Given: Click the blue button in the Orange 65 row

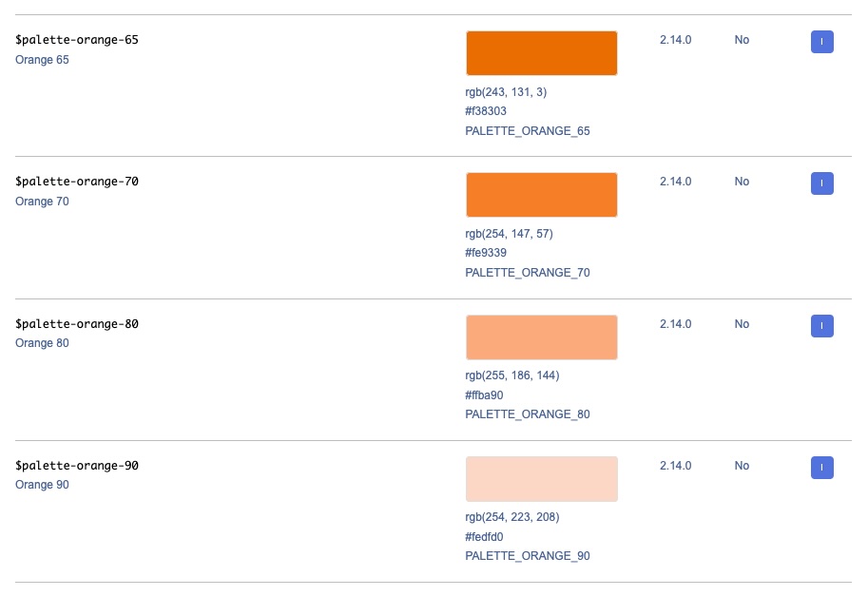Looking at the screenshot, I should click(821, 42).
